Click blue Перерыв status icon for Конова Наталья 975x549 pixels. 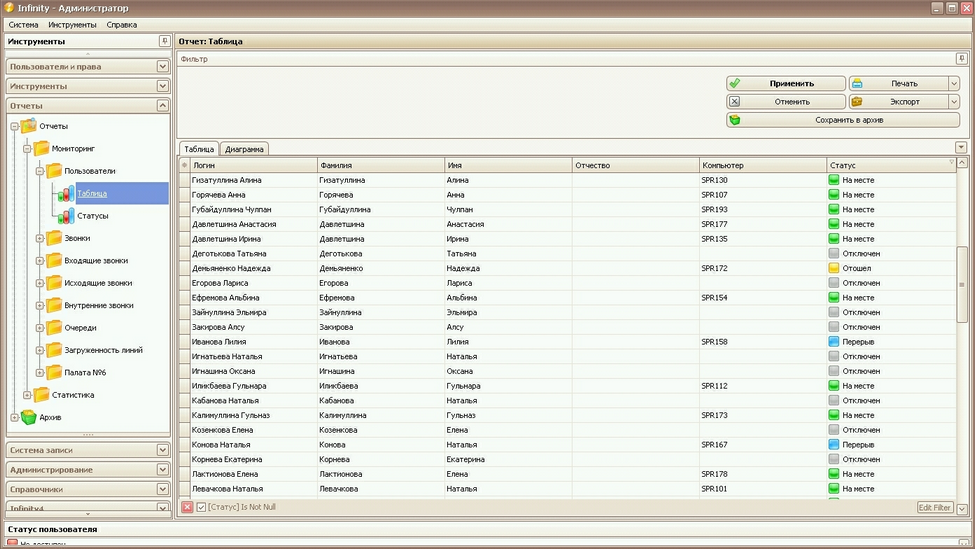tap(834, 445)
